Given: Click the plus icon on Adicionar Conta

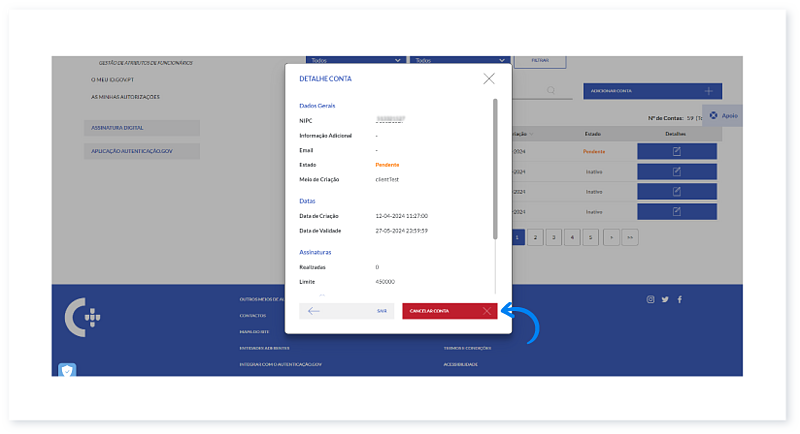Looking at the screenshot, I should coord(708,91).
